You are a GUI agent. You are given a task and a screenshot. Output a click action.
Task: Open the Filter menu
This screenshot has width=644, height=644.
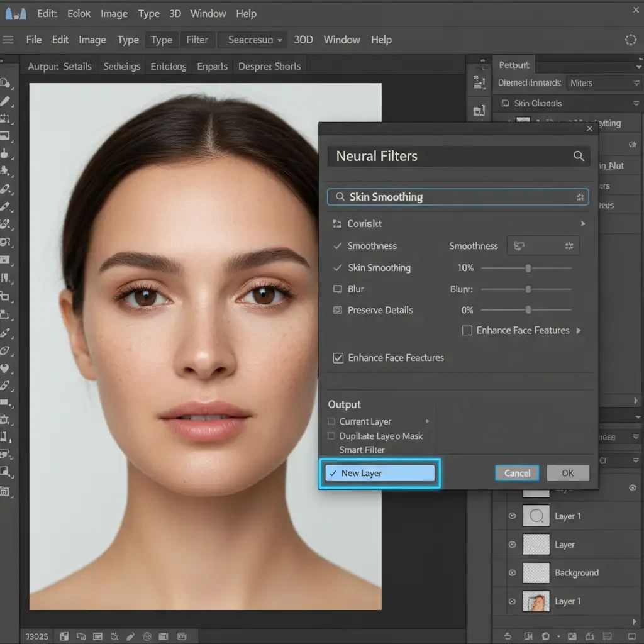click(197, 40)
